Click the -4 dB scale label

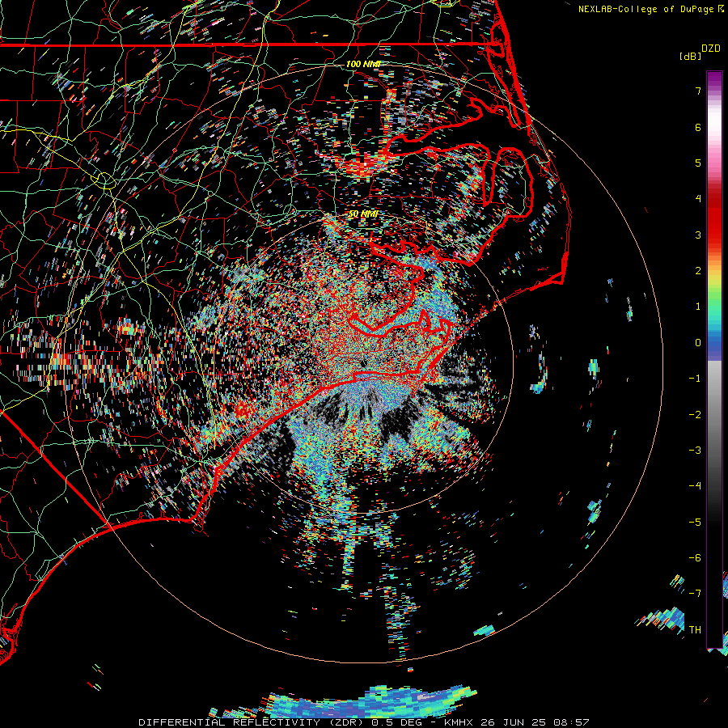click(695, 486)
